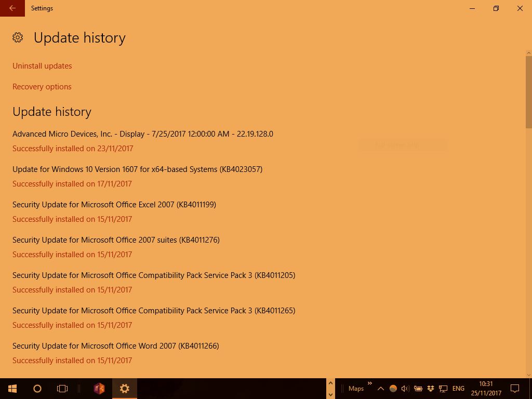Open Task View from the taskbar
532x399 pixels.
(62, 389)
